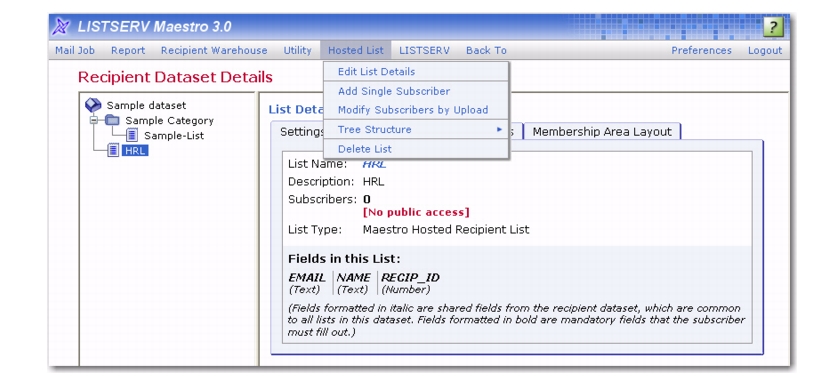Choose Edit List Details from menu
The image size is (830, 382).
tap(376, 71)
